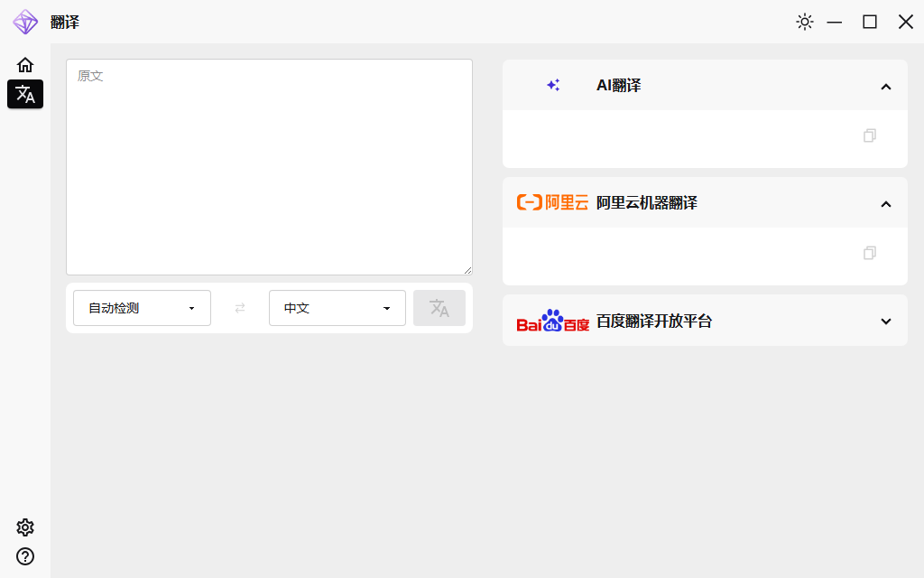Click the 阿里云 logo

(x=552, y=202)
